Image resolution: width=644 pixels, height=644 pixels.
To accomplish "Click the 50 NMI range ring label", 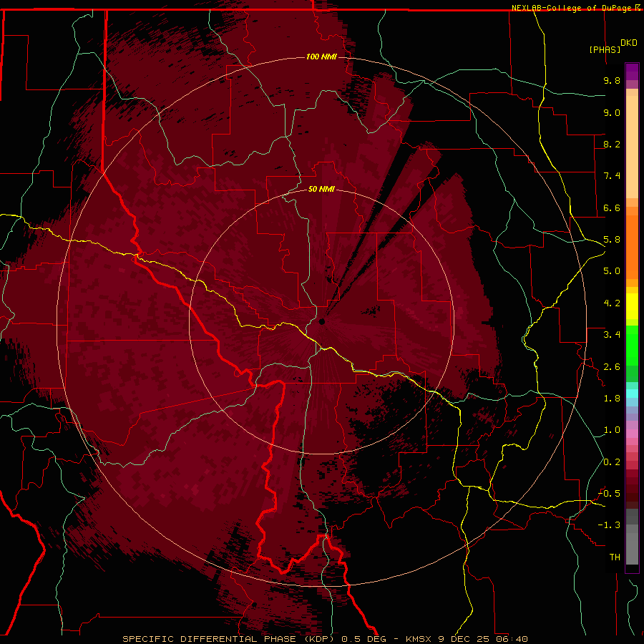I will tap(321, 189).
